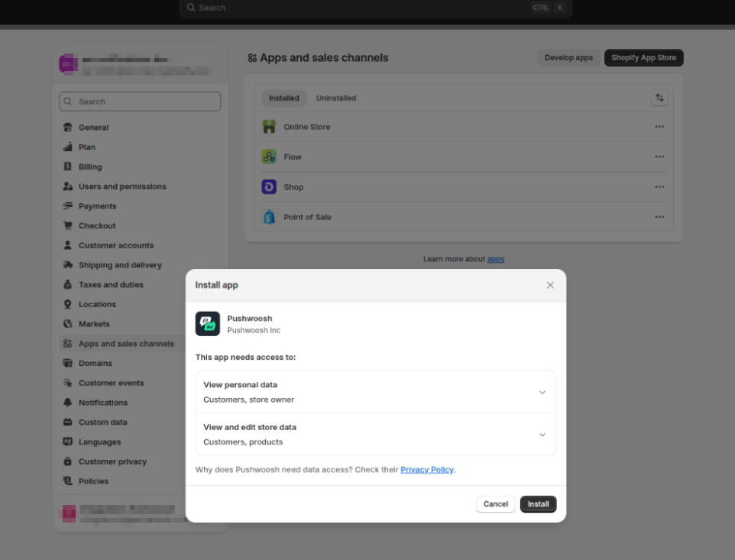Click the Payments icon

coord(67,206)
